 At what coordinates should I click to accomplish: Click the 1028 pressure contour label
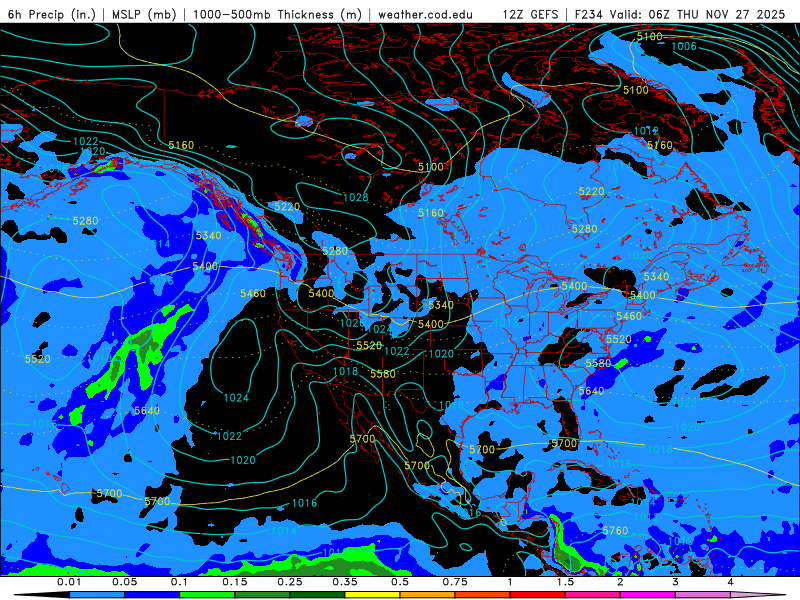point(356,197)
